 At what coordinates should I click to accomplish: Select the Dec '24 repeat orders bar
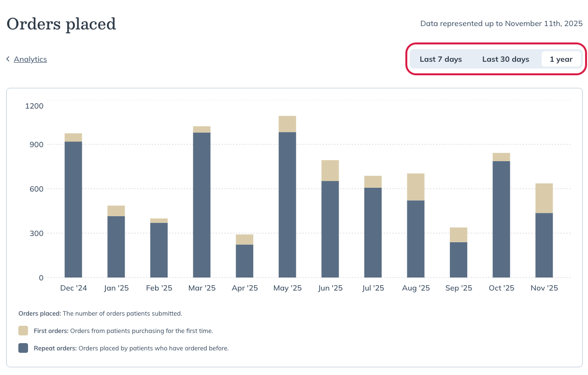73,209
